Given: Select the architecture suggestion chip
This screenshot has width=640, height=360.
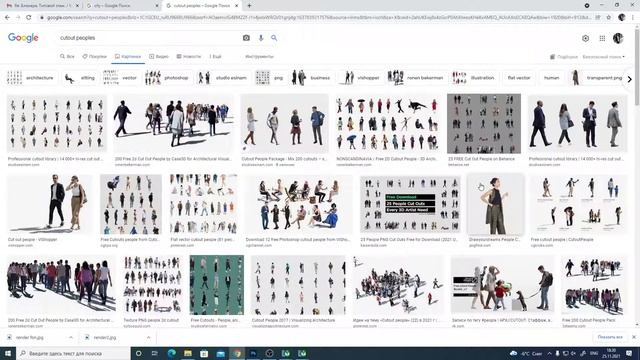Looking at the screenshot, I should [x=31, y=78].
